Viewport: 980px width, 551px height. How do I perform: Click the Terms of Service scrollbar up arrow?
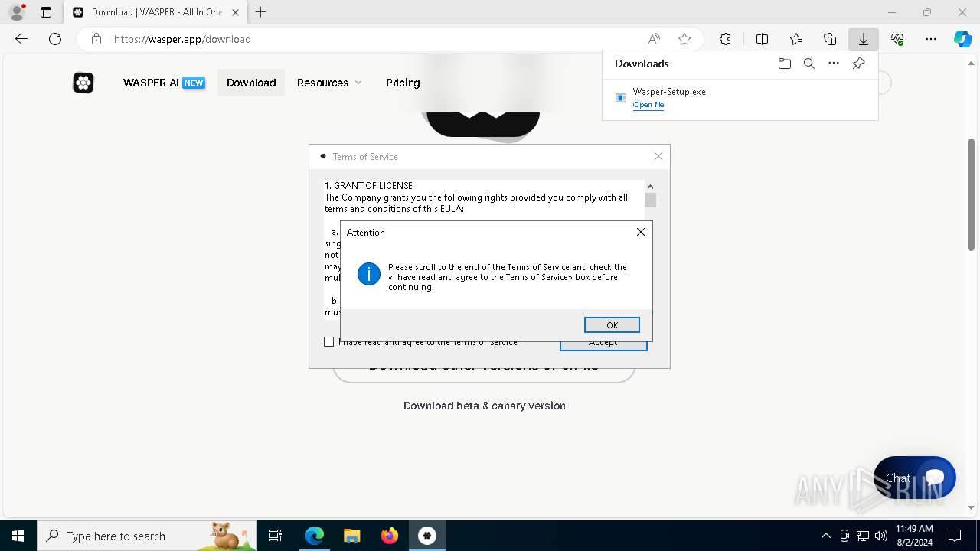650,186
